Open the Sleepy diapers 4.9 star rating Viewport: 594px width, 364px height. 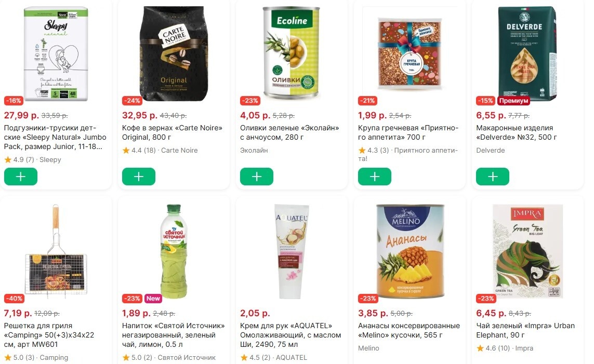(x=19, y=160)
